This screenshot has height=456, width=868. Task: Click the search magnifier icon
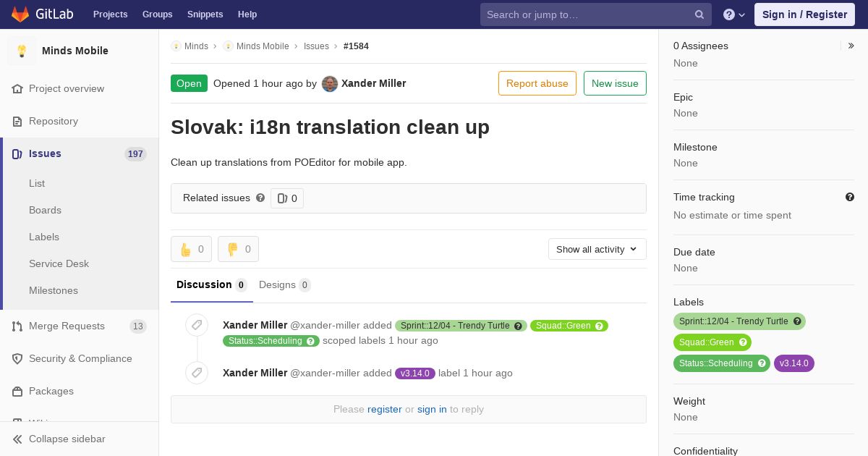(x=699, y=14)
